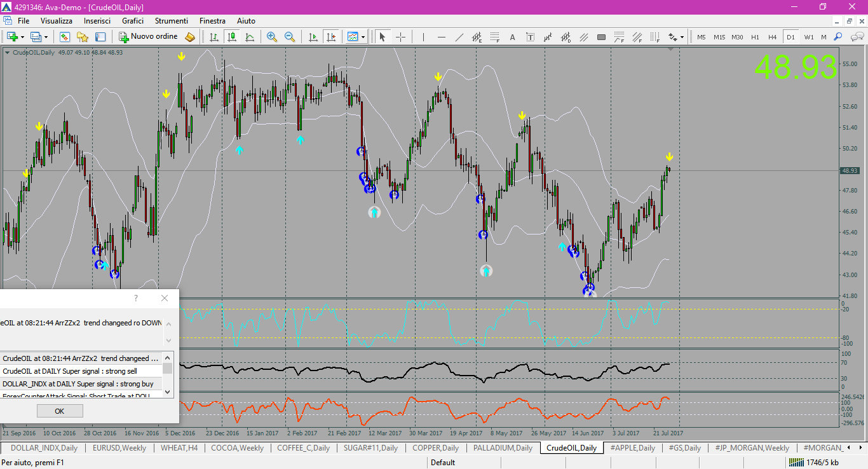
Task: Open the magnifier search icon
Action: [838, 37]
